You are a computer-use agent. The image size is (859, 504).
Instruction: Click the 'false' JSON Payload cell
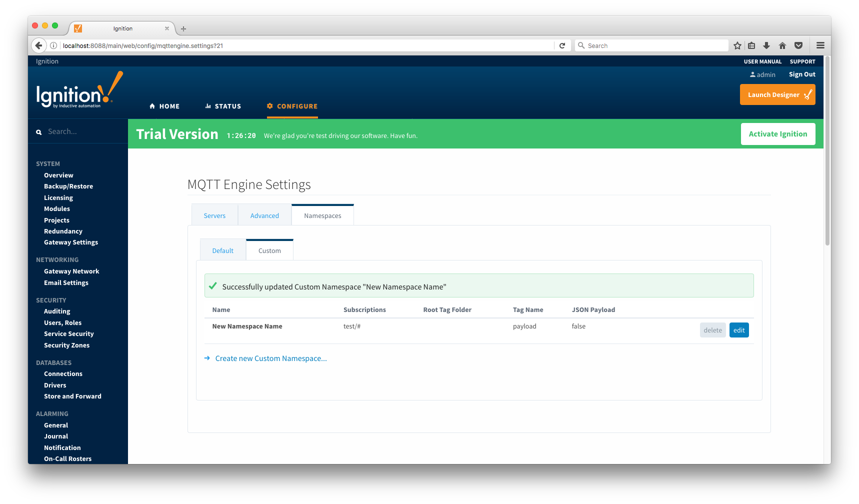coord(578,326)
